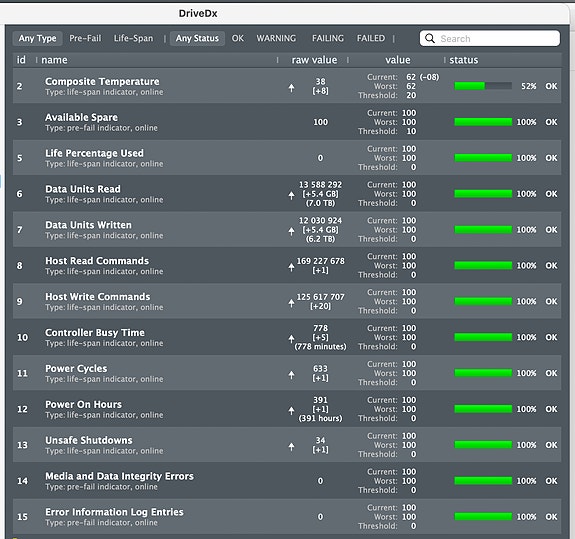Filter indicators by WARNING status
This screenshot has width=575, height=539.
click(x=276, y=38)
